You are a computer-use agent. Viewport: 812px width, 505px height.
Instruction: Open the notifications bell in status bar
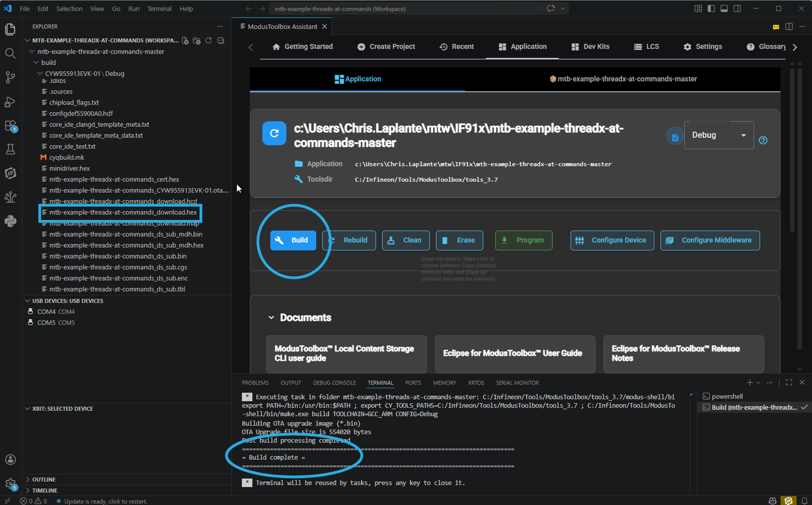point(805,501)
